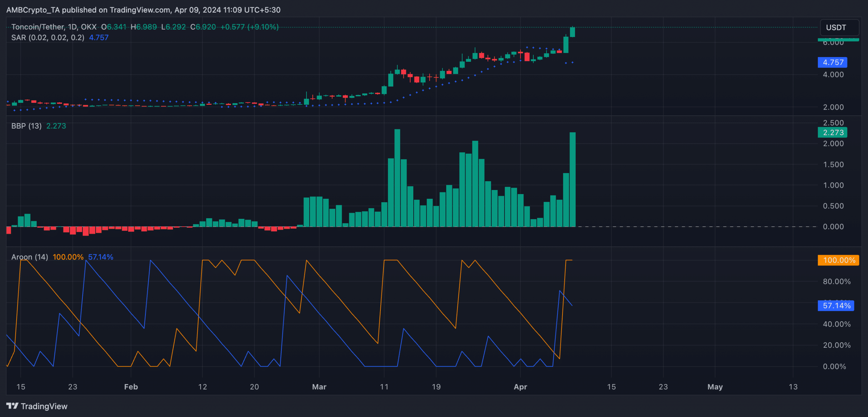Click the Apr label on time axis
Image resolution: width=868 pixels, height=417 pixels.
coord(520,387)
